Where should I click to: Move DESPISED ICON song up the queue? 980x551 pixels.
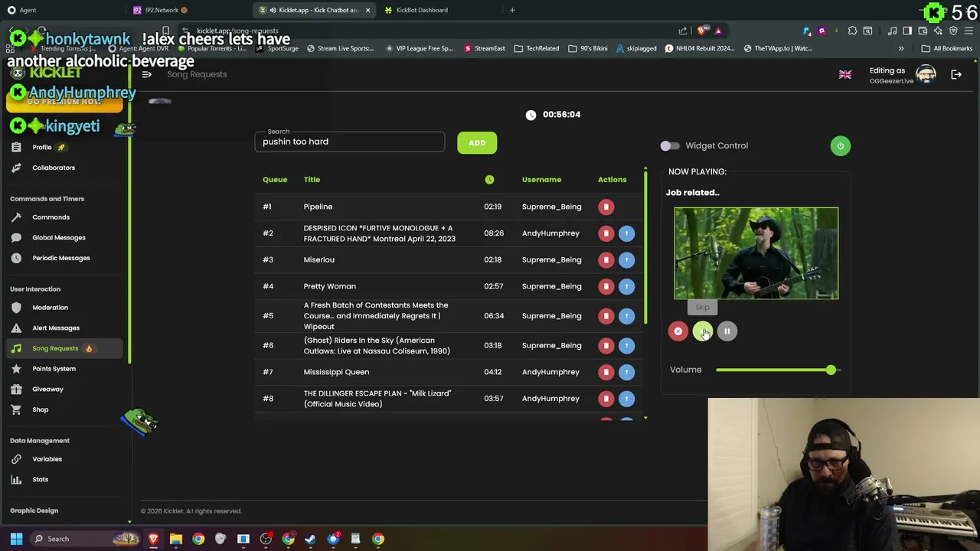coord(626,233)
